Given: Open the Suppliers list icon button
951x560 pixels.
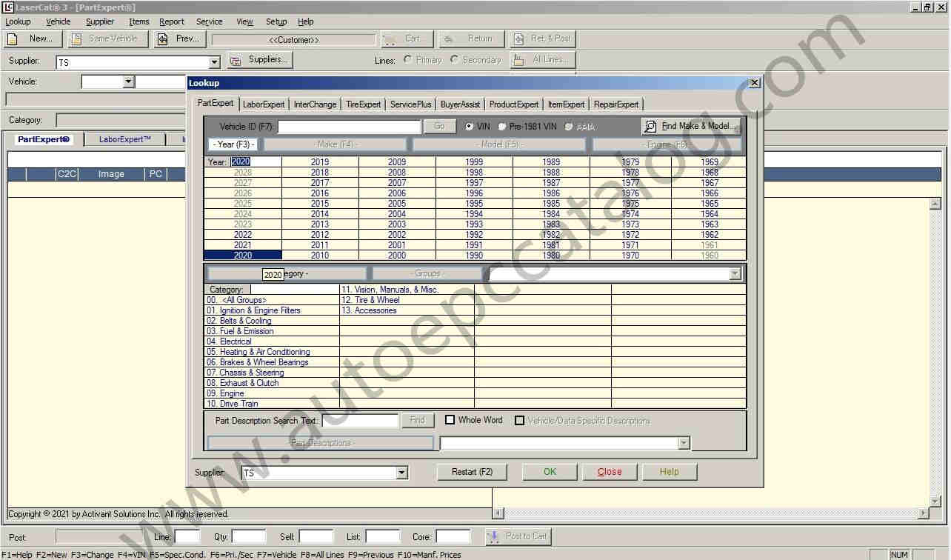Looking at the screenshot, I should [236, 60].
